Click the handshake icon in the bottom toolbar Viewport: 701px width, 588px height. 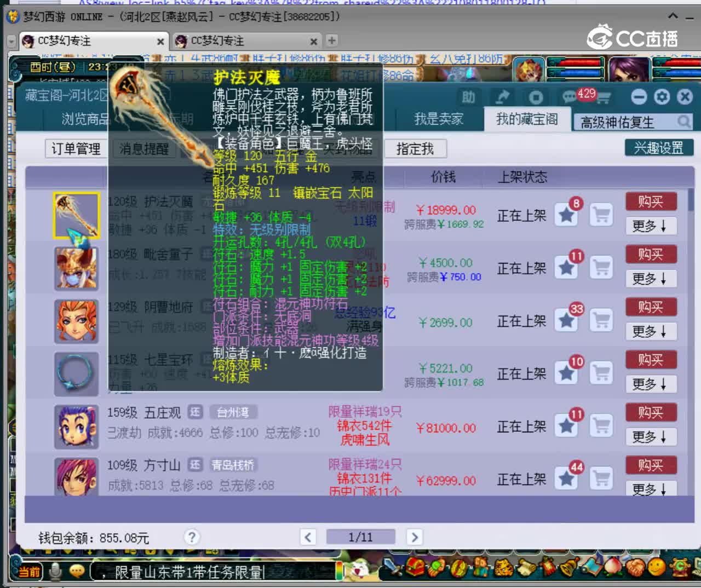pos(635,568)
